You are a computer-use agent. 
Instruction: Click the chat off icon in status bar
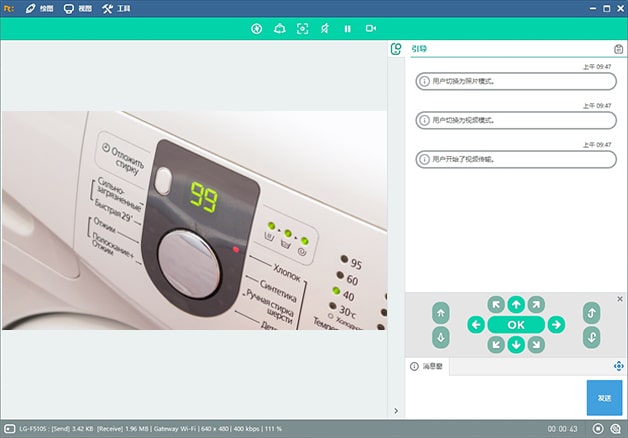[616, 429]
